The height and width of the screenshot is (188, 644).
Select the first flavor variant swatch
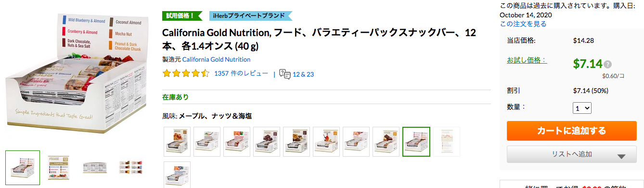[x=177, y=142]
